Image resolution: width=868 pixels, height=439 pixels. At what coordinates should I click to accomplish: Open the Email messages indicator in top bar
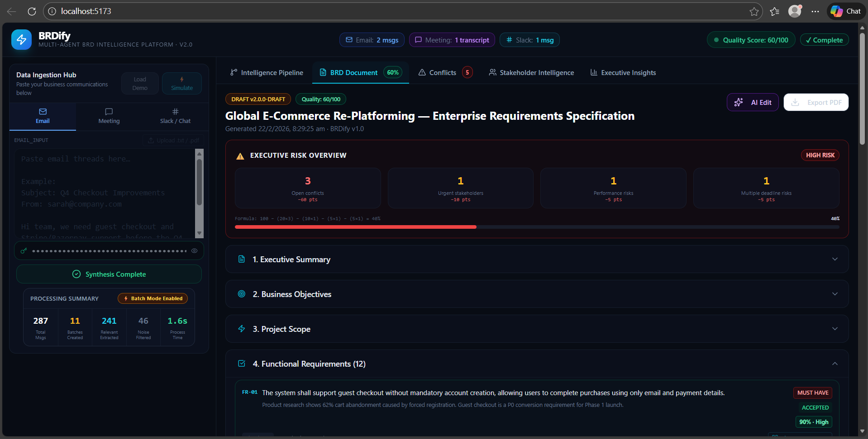[371, 40]
